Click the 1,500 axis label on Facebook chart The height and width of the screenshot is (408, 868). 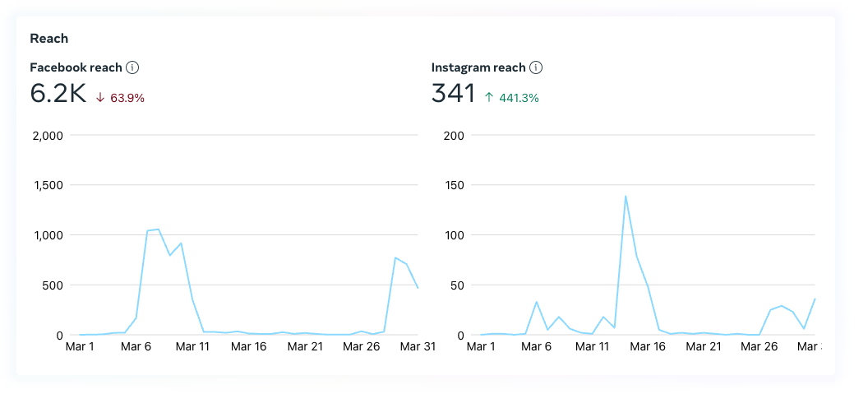[48, 184]
